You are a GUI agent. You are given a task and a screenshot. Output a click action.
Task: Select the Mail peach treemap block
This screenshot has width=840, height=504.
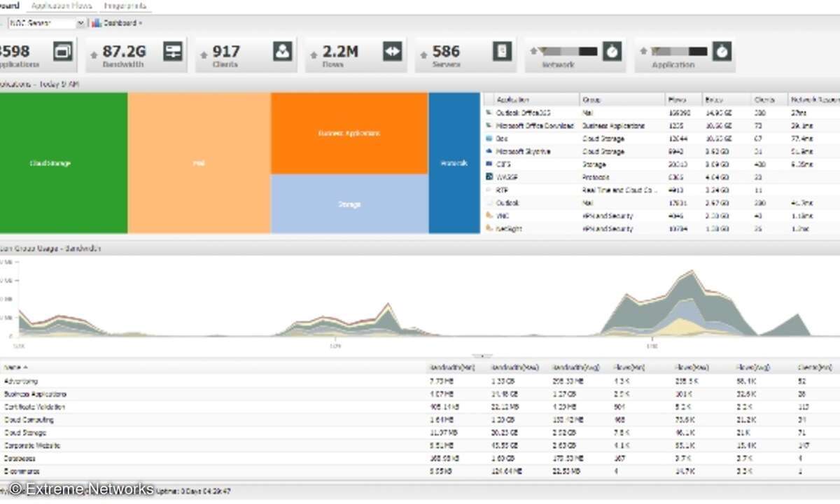tap(199, 163)
